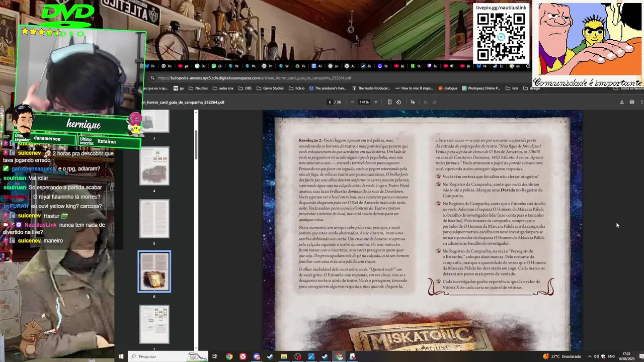Image resolution: width=644 pixels, height=362 pixels.
Task: Open the 'design' bookmark folder
Action: tap(531, 88)
